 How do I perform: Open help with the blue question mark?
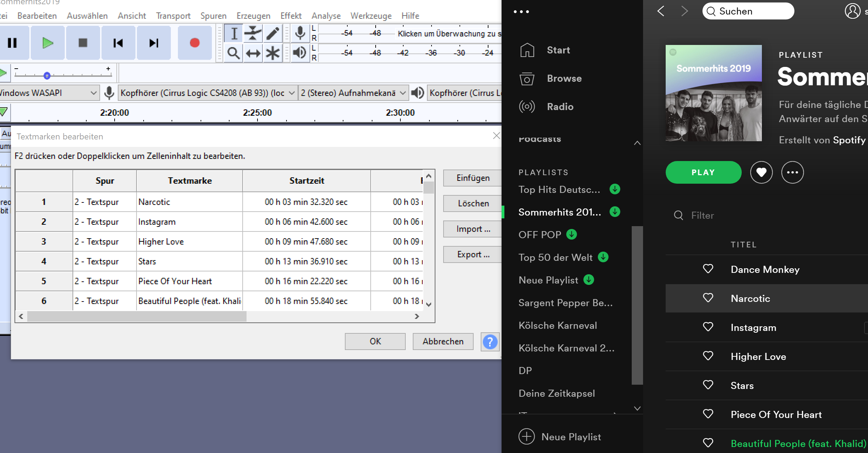pyautogui.click(x=490, y=342)
